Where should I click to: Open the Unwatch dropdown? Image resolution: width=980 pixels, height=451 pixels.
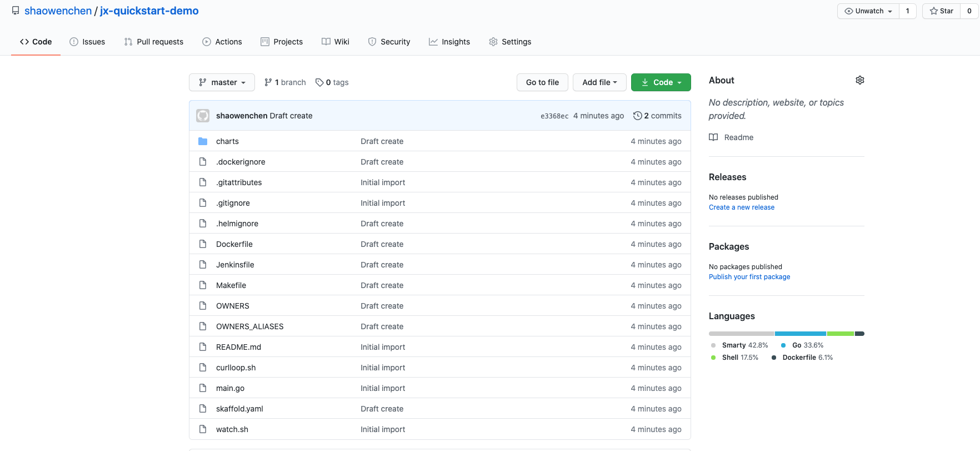pos(868,11)
